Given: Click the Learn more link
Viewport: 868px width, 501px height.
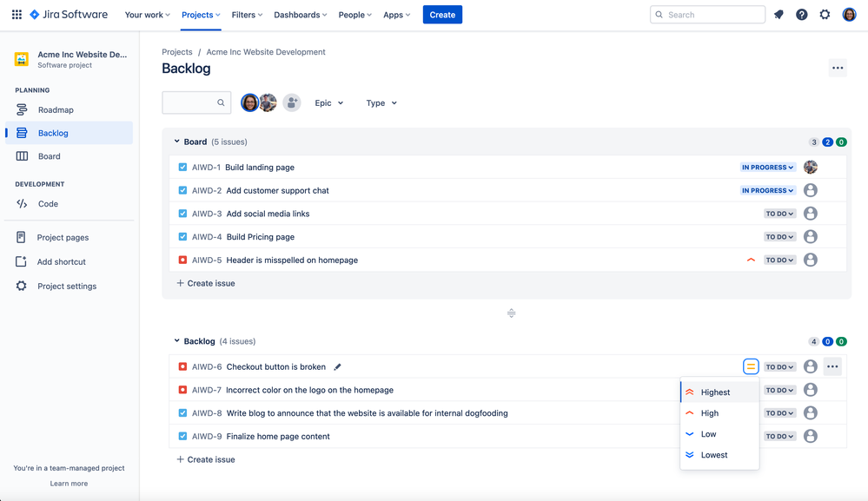Looking at the screenshot, I should click(69, 484).
